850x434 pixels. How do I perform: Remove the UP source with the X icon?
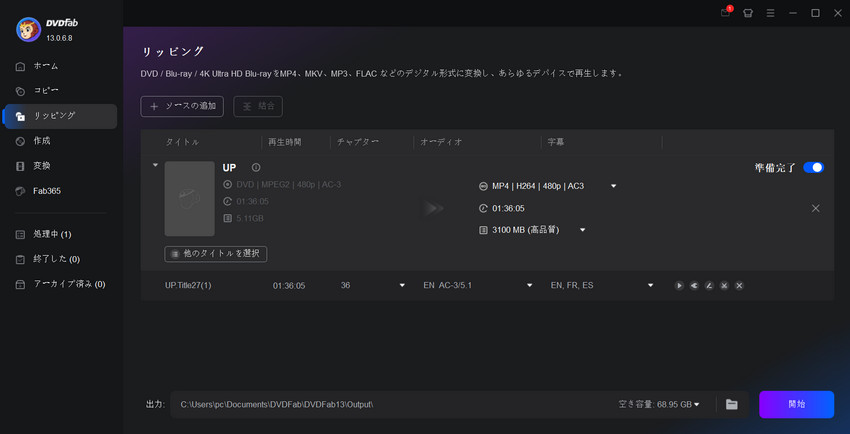(815, 208)
